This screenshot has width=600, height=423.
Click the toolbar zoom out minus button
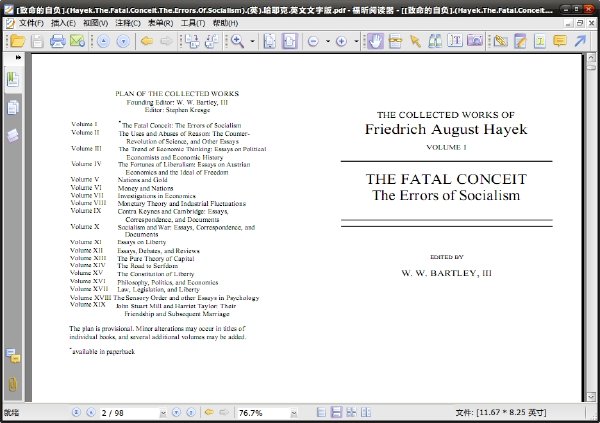(313, 41)
